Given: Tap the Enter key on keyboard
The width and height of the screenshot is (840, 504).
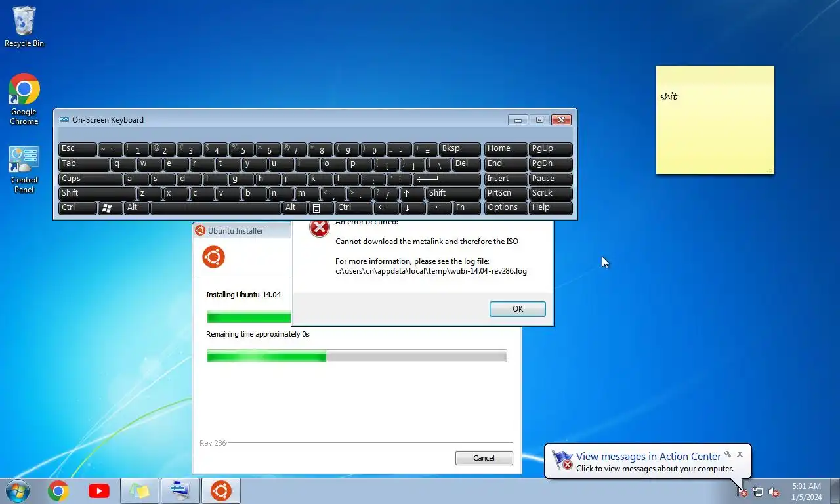Looking at the screenshot, I should tap(447, 179).
